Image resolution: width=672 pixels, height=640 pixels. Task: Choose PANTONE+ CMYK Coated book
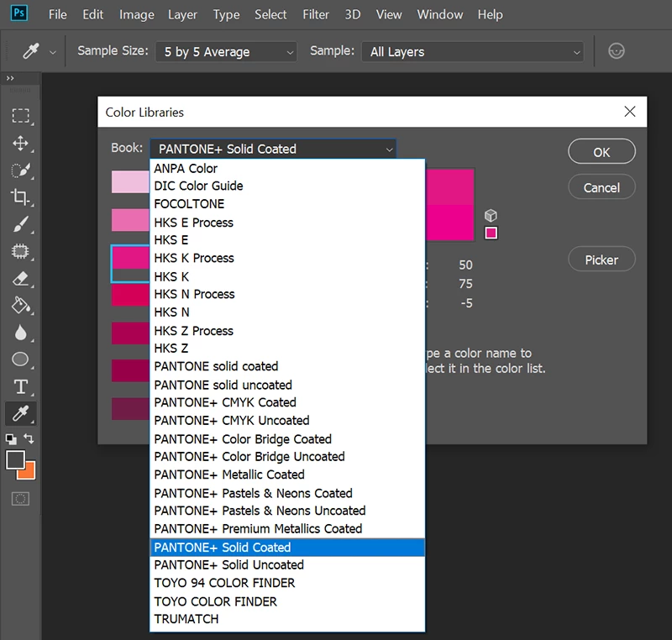point(287,402)
